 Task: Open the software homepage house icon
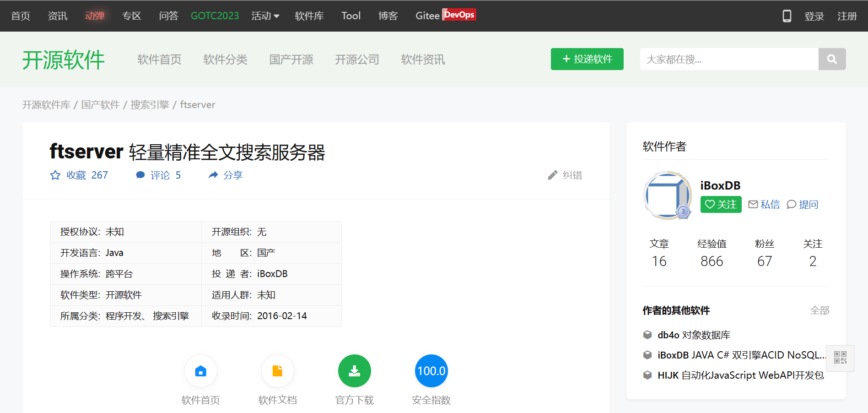(x=200, y=371)
